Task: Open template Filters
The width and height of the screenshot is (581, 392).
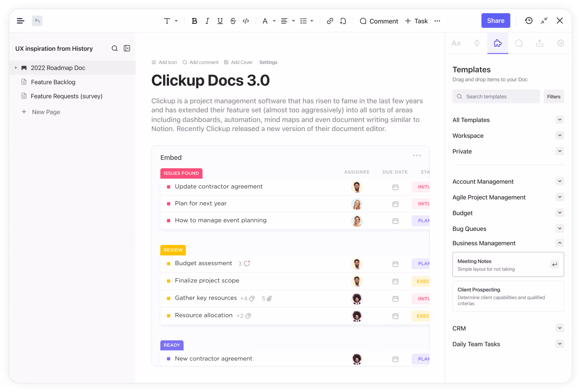Action: coord(554,96)
